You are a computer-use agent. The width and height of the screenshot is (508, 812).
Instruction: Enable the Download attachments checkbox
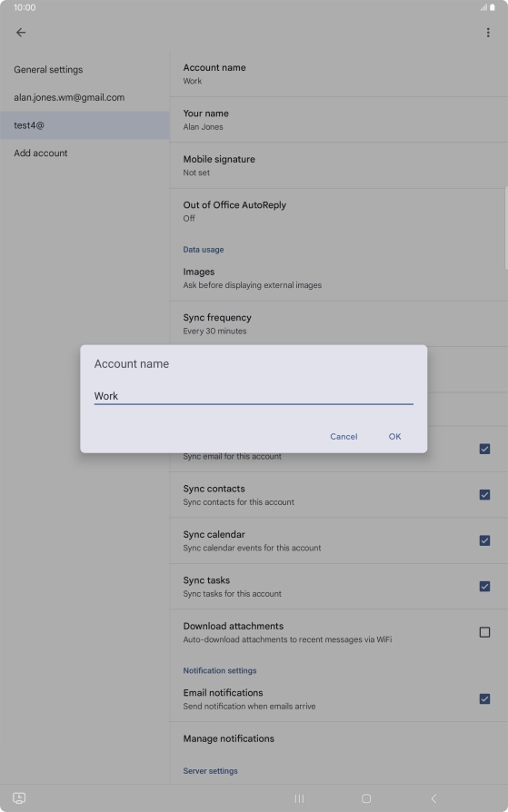pyautogui.click(x=484, y=632)
